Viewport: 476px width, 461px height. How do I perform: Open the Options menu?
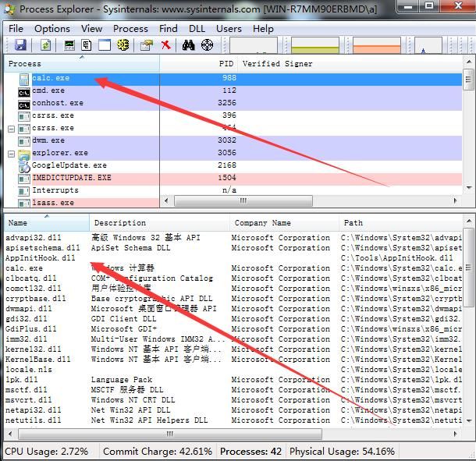tap(52, 29)
